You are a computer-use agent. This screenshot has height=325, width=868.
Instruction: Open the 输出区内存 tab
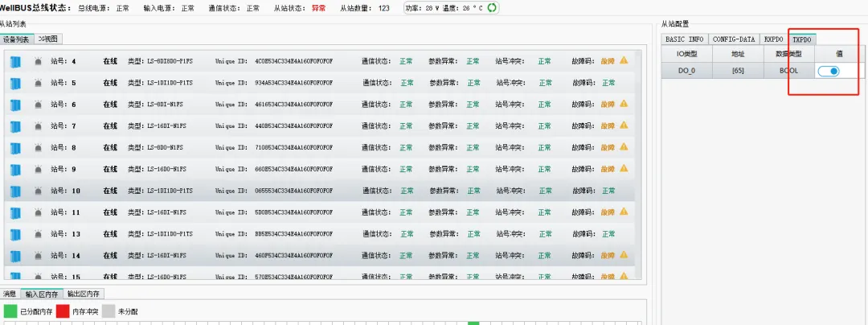point(84,294)
